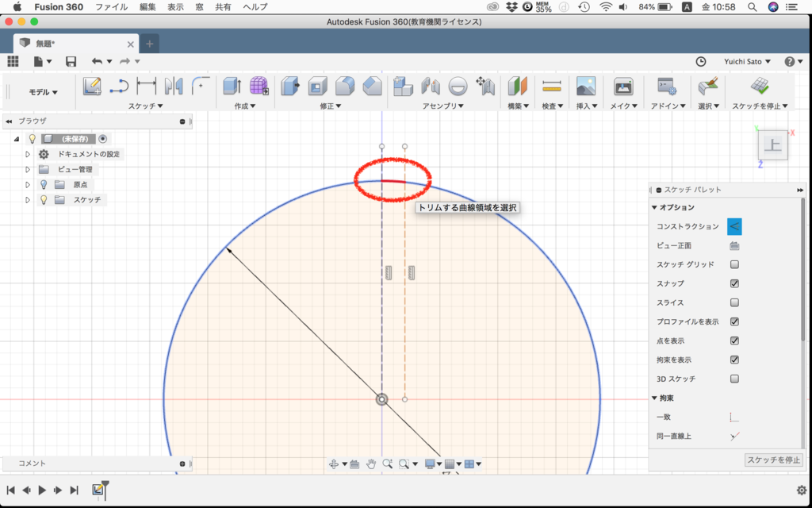Click the Stop Sketch toolbar icon
The width and height of the screenshot is (812, 508).
click(760, 86)
